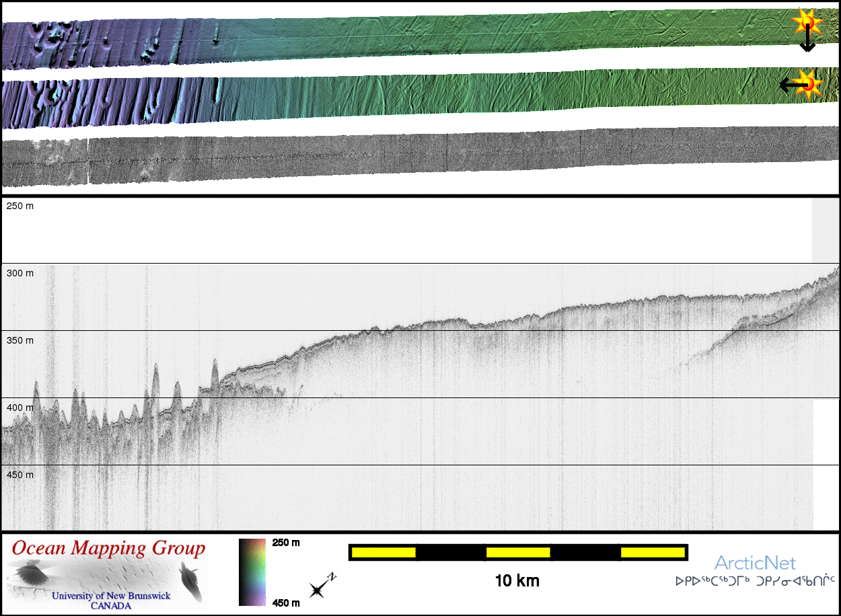
Task: Click the 300 m depth axis label
Action: tap(20, 273)
